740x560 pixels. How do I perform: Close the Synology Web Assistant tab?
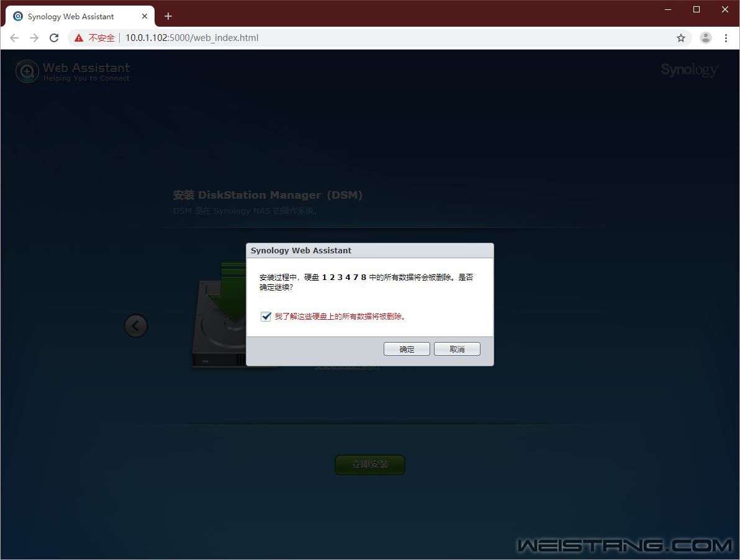click(x=145, y=16)
